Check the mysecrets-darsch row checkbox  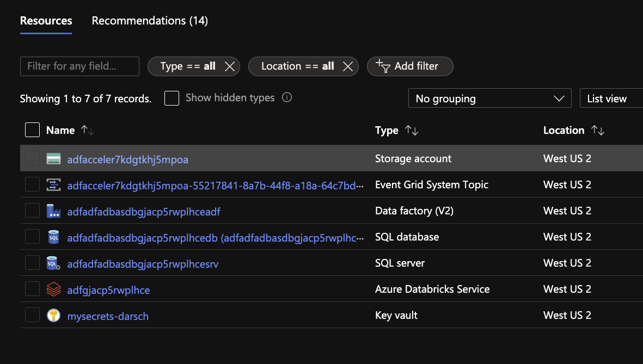click(33, 316)
